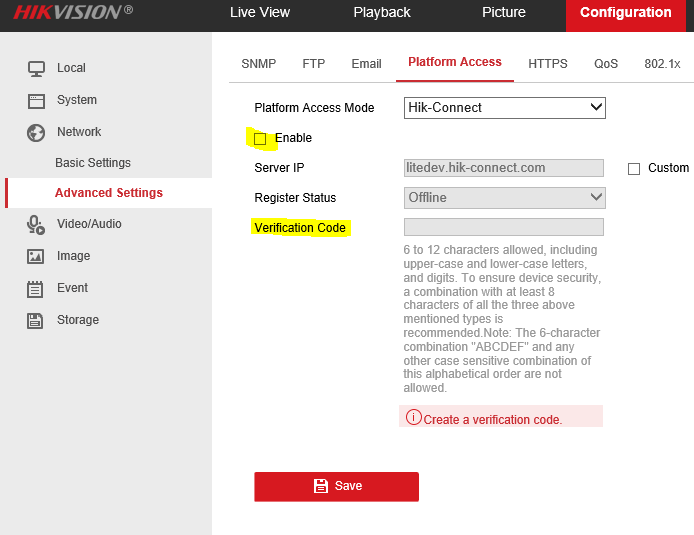Click the Storage disk icon

[x=37, y=320]
